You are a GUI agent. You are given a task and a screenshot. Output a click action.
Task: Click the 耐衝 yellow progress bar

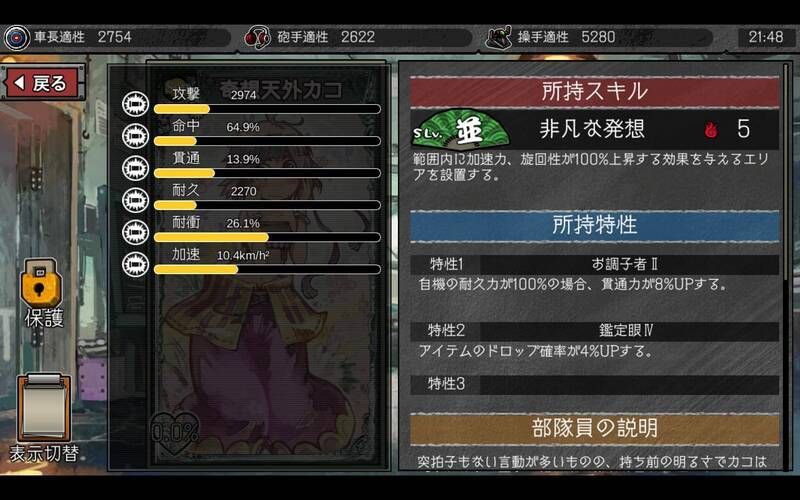267,237
